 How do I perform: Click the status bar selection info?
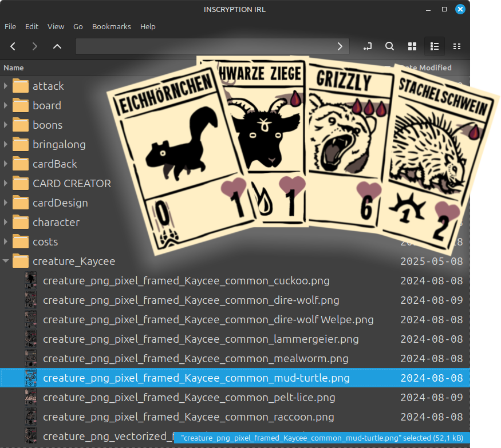tap(322, 438)
